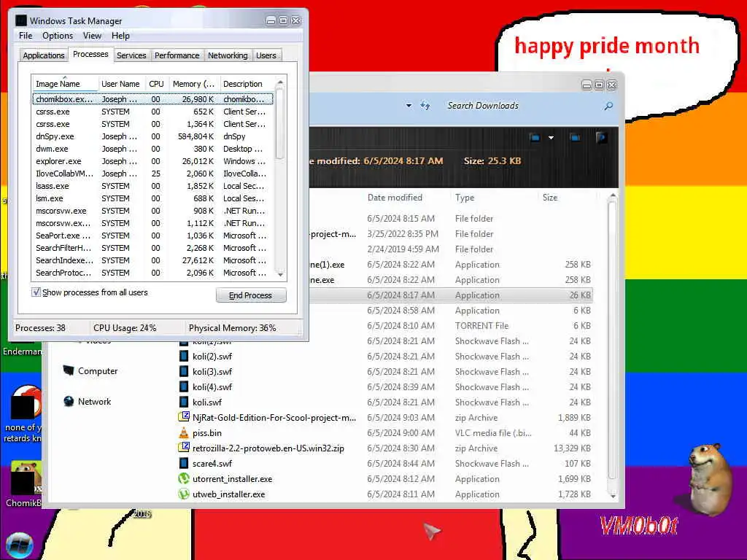This screenshot has height=560, width=747.
Task: Click the preview pane icon in Explorer toolbar
Action: point(575,138)
